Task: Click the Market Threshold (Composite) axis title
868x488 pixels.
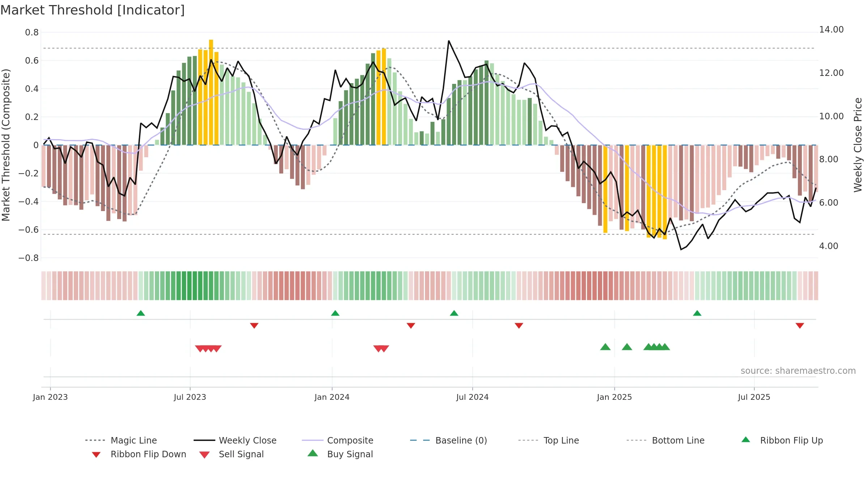Action: pos(6,145)
